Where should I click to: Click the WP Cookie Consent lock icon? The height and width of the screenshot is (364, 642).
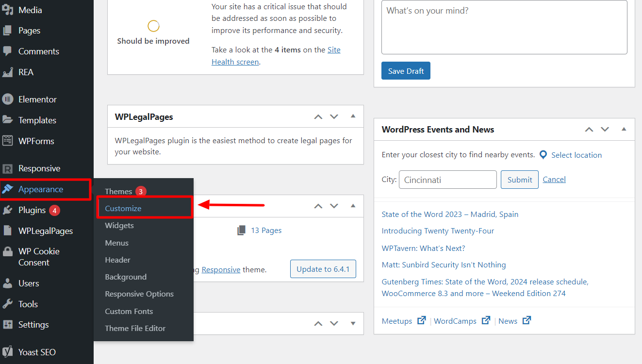tap(7, 251)
